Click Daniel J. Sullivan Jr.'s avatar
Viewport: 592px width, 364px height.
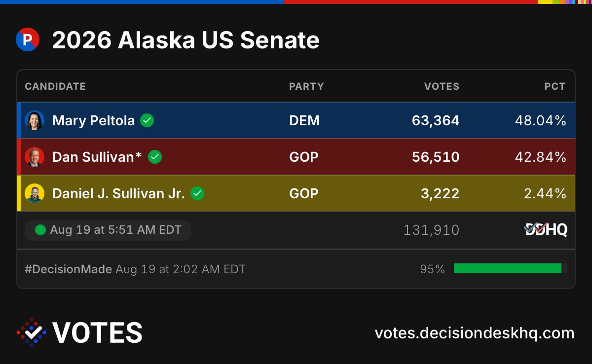click(35, 193)
